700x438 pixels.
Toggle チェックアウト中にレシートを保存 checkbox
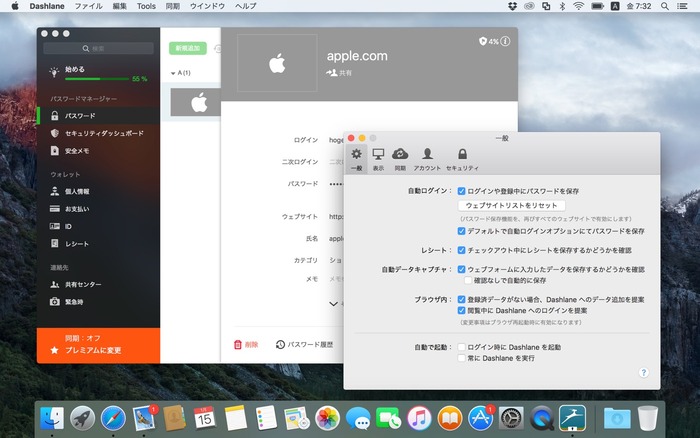point(461,250)
